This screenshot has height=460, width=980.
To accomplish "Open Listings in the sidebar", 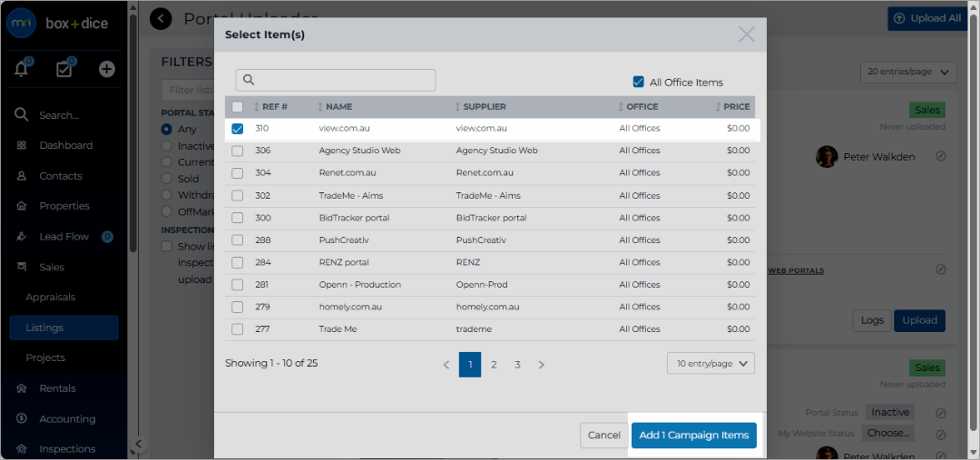I will point(64,328).
